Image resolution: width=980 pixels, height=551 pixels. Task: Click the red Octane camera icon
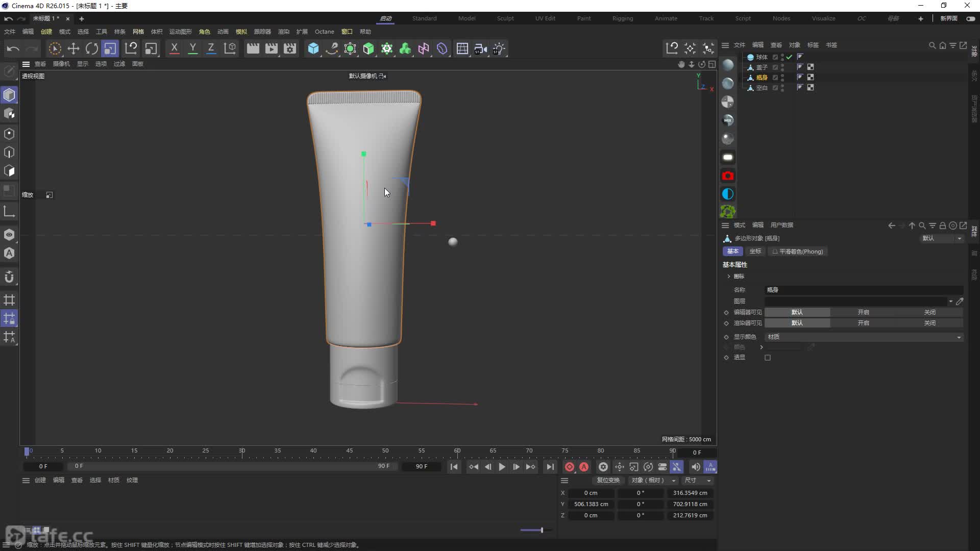coord(728,176)
